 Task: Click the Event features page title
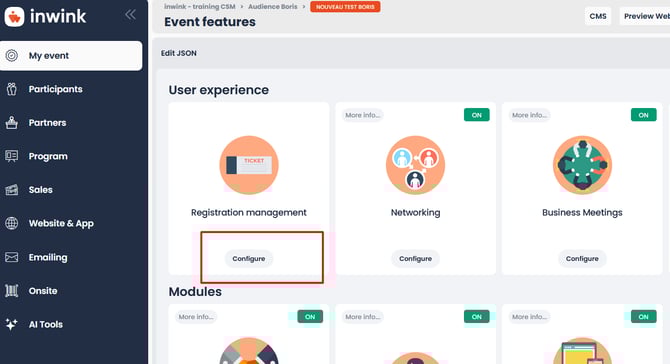[210, 22]
